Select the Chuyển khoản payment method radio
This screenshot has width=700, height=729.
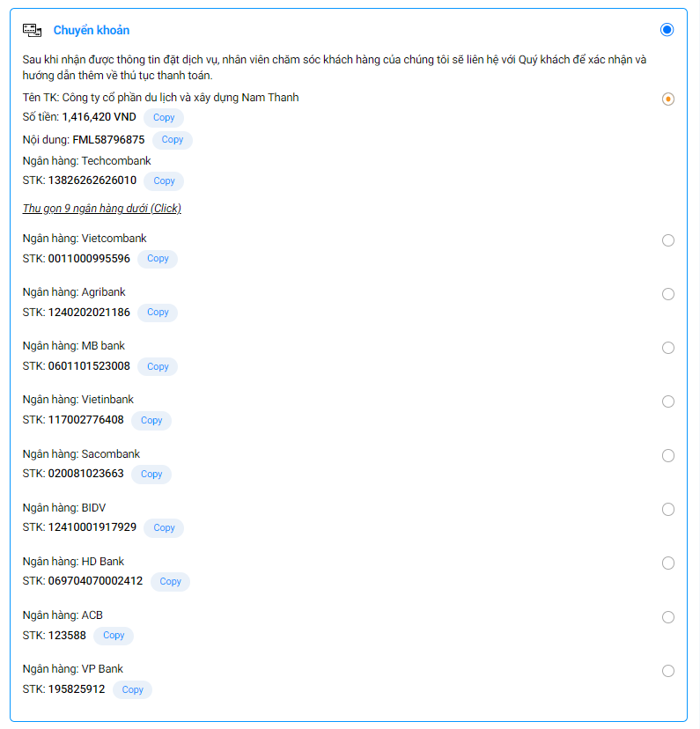(x=667, y=30)
